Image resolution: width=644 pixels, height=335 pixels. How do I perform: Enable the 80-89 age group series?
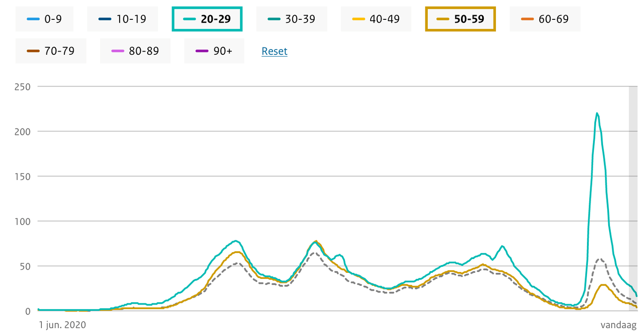coord(135,51)
